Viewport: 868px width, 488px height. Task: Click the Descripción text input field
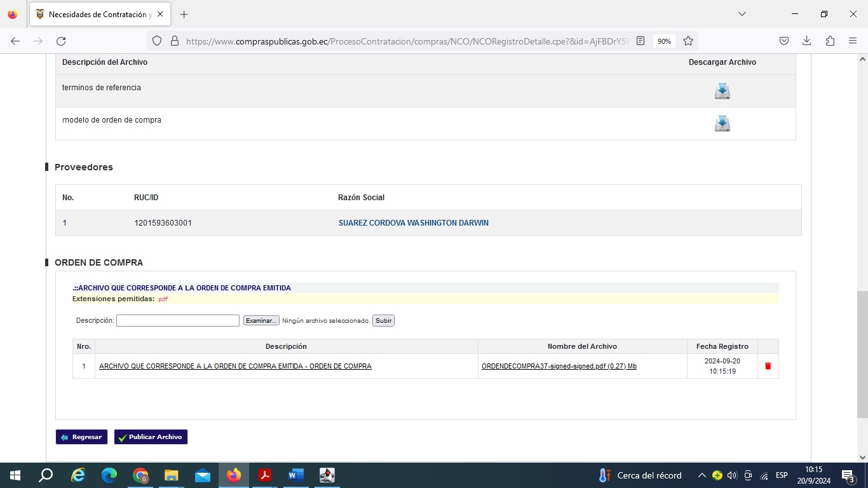click(177, 321)
